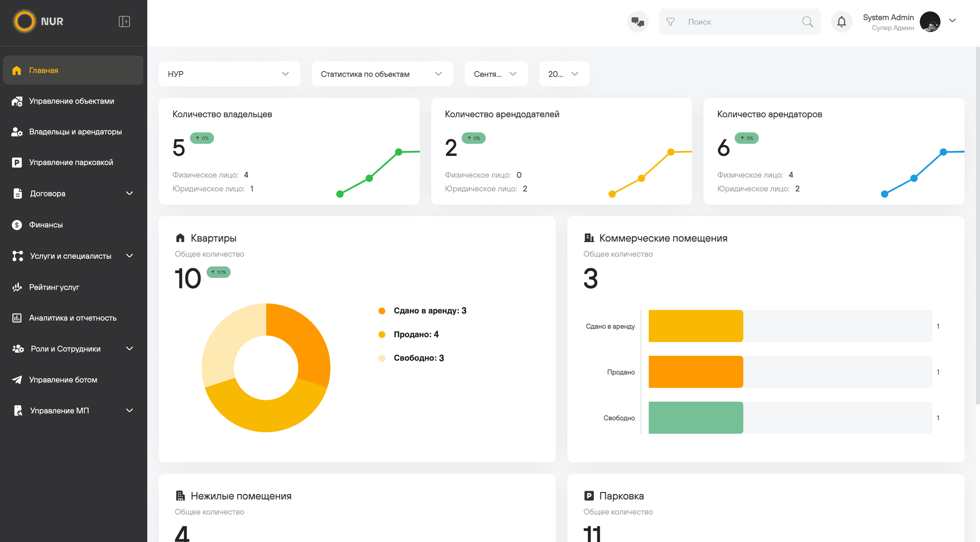The height and width of the screenshot is (542, 980).
Task: Click the Коммерческие помещения building icon
Action: pyautogui.click(x=589, y=238)
